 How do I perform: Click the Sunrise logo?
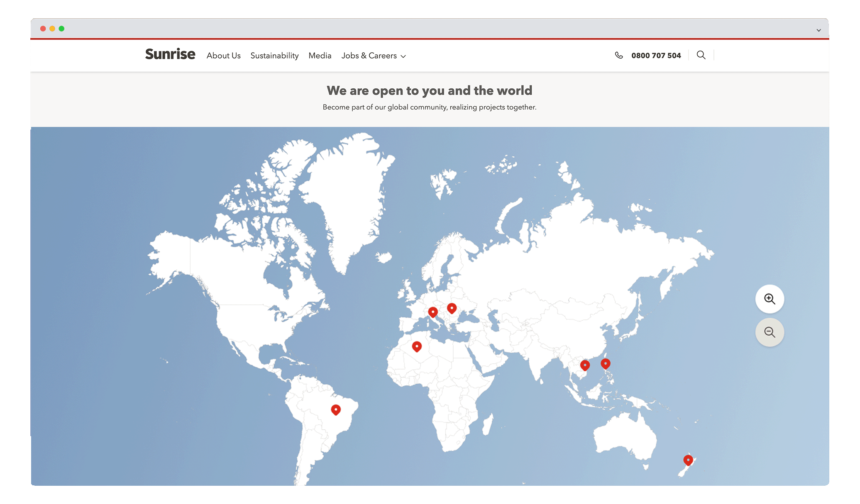coord(170,54)
